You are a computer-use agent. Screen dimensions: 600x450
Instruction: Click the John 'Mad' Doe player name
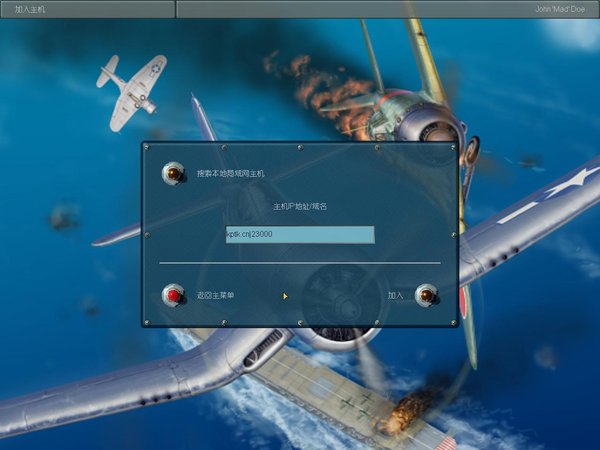pyautogui.click(x=560, y=9)
